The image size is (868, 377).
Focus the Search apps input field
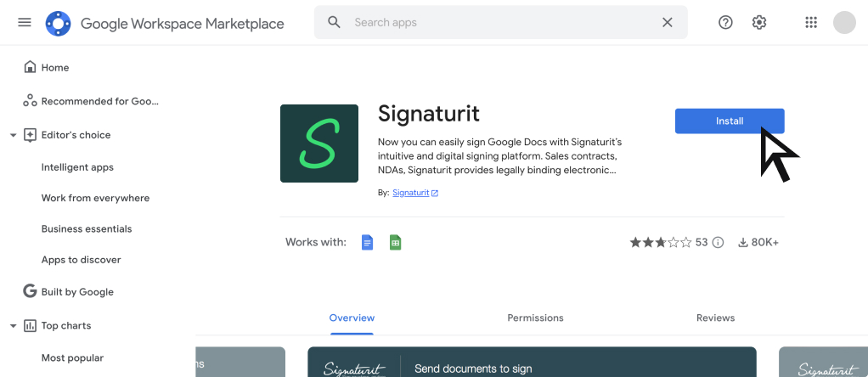point(501,22)
